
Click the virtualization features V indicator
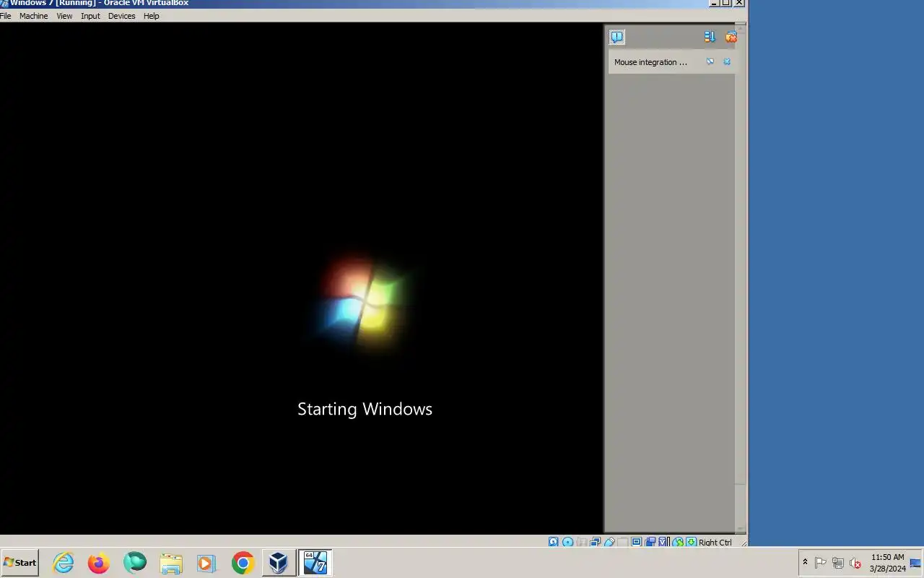663,542
